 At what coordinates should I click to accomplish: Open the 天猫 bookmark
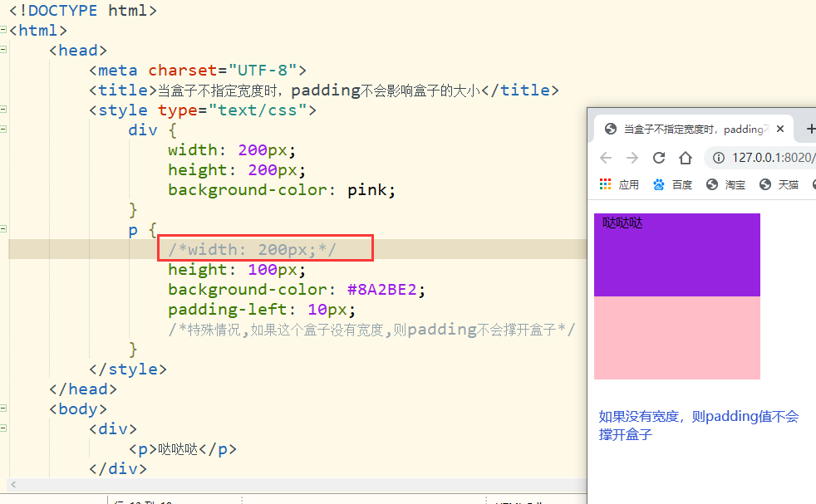point(779,184)
